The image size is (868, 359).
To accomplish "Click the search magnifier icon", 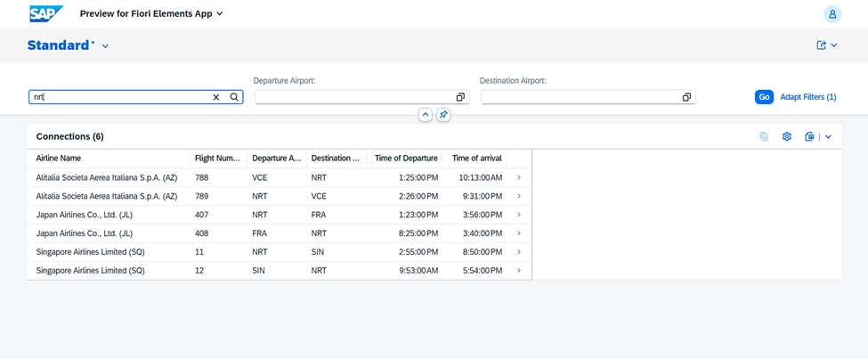I will coord(234,97).
